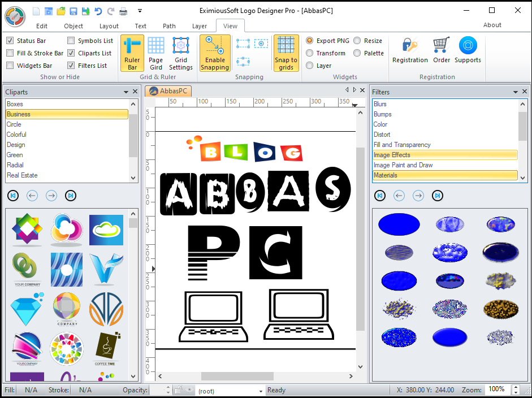Click the Redo arrow icon

click(111, 11)
